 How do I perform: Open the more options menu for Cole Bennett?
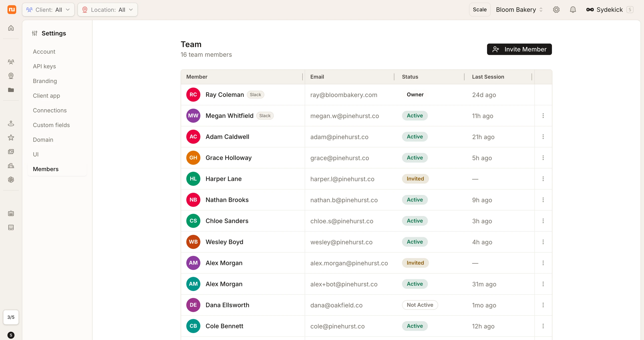[x=543, y=326]
